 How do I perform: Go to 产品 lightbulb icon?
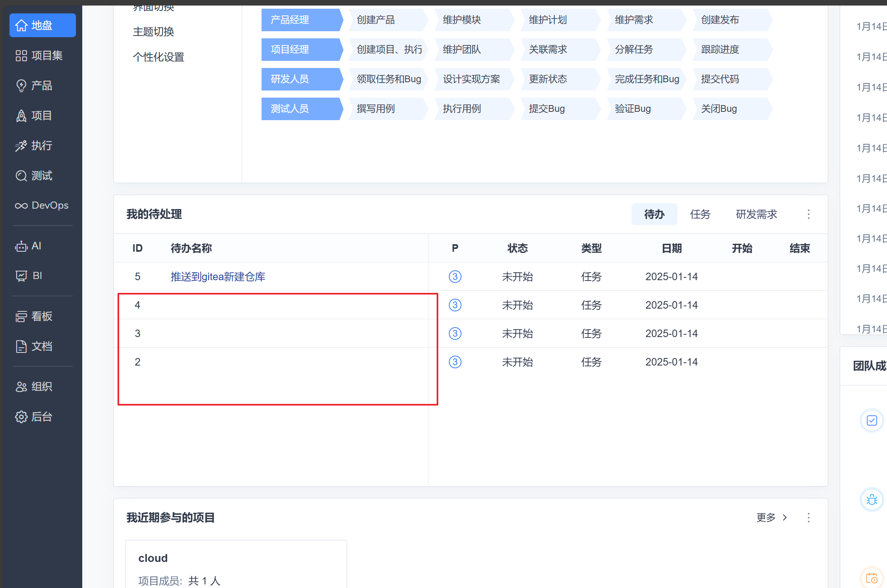tap(21, 86)
